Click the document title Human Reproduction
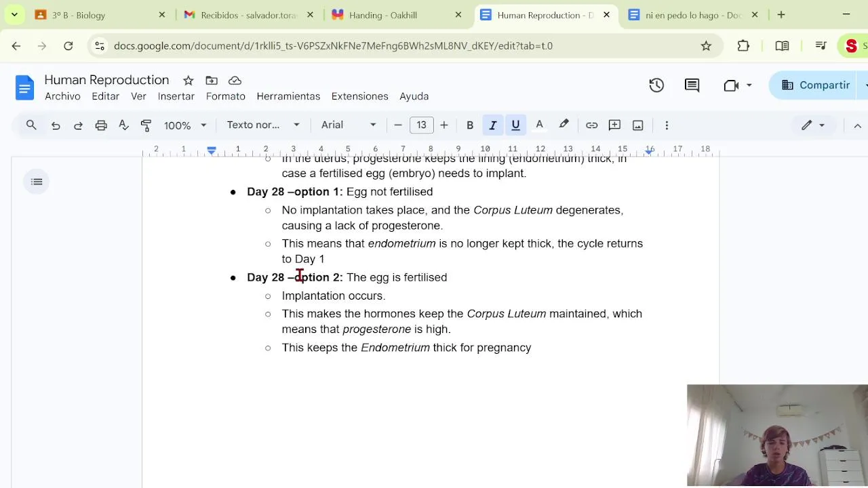This screenshot has width=868, height=488. pos(106,80)
